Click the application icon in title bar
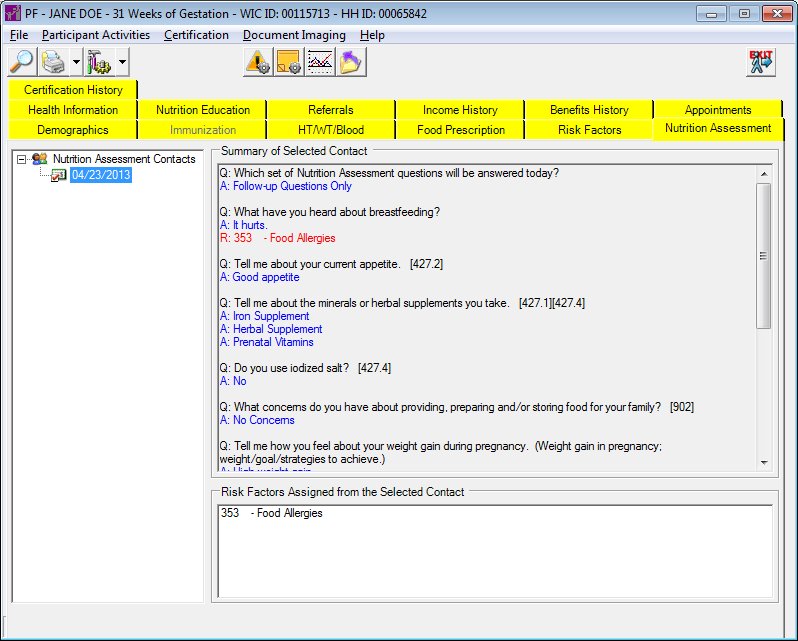 (12, 13)
